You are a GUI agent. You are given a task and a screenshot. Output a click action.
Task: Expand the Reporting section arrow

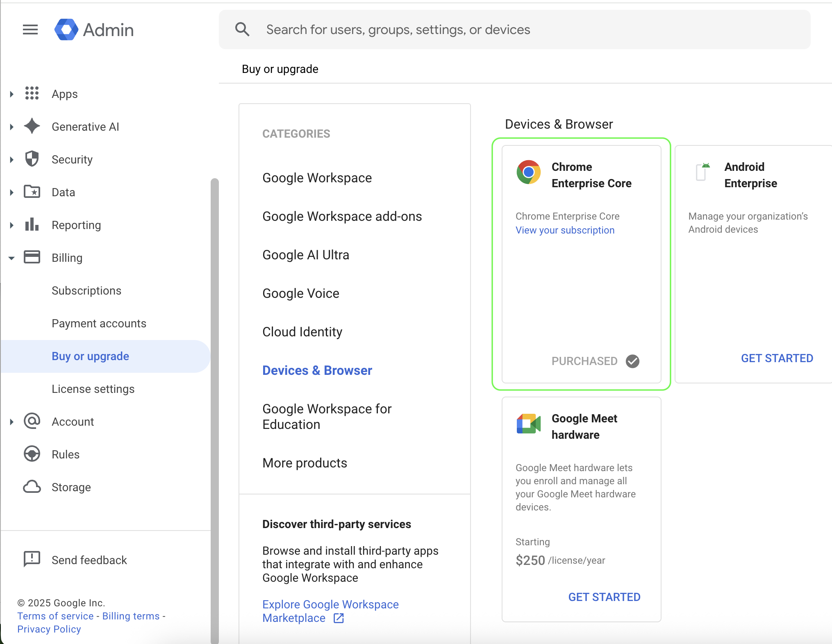click(x=11, y=225)
